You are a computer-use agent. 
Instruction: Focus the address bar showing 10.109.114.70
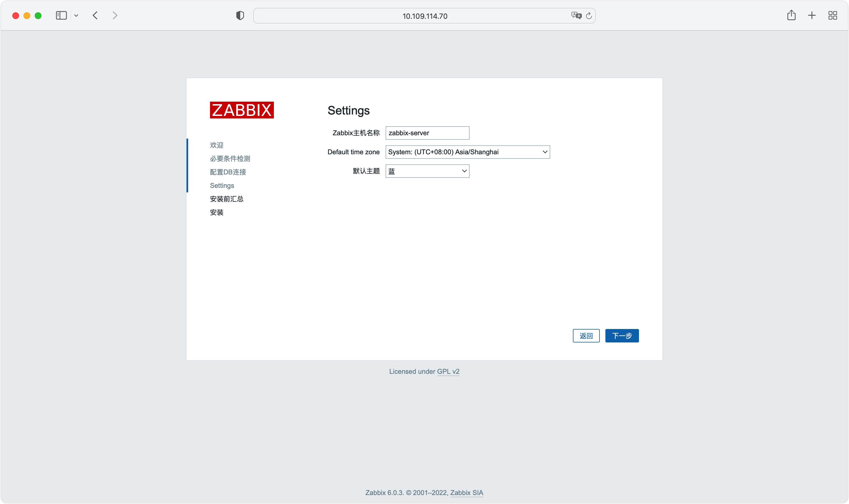click(424, 16)
